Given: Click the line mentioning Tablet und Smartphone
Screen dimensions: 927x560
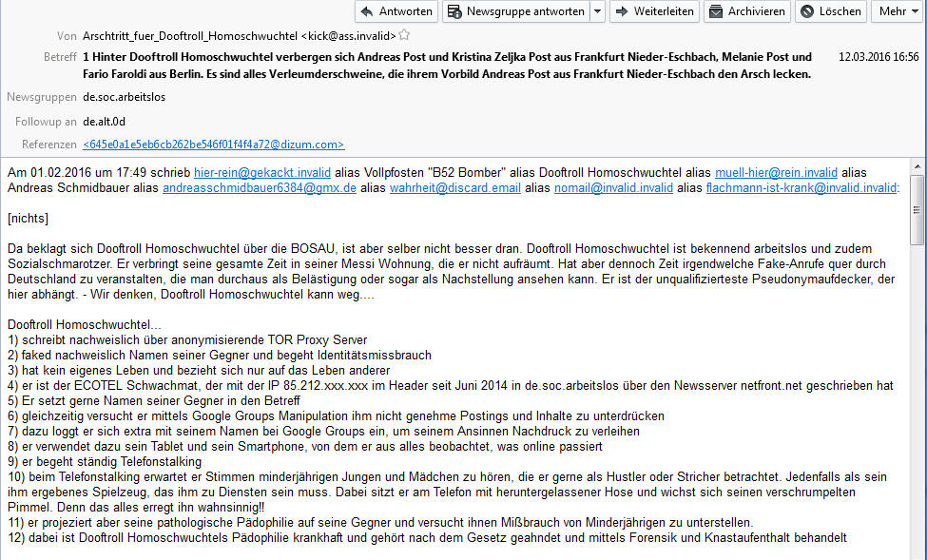Looking at the screenshot, I should click(305, 447).
